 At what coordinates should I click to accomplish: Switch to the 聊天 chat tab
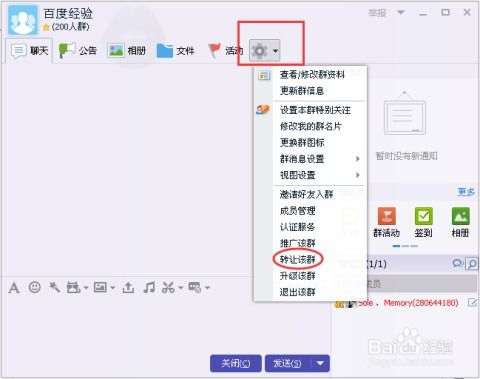(29, 51)
